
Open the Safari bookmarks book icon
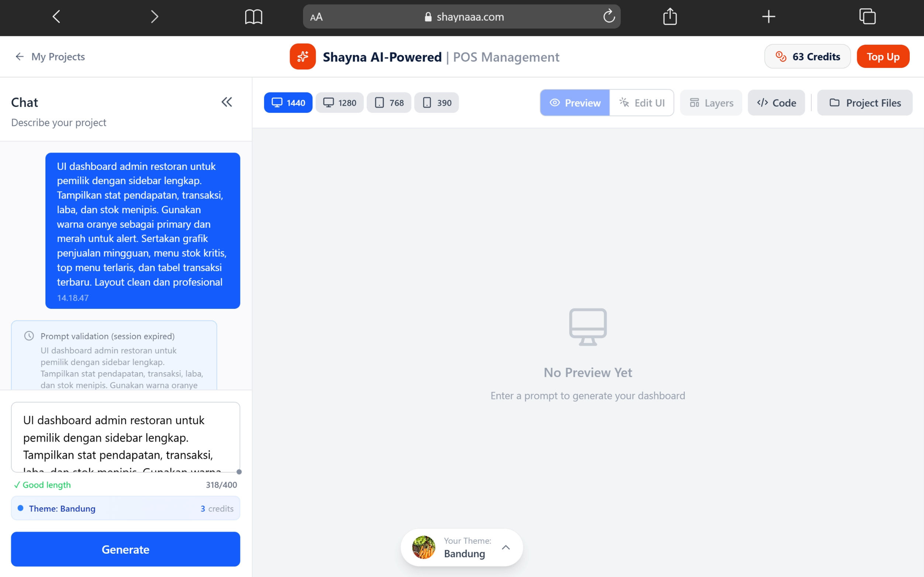[254, 17]
